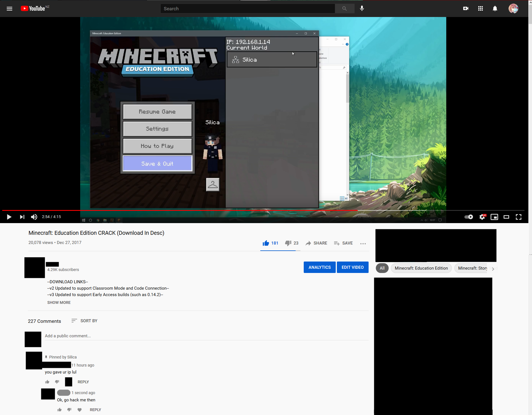Toggle autoplay off
The image size is (532, 415).
(x=469, y=217)
